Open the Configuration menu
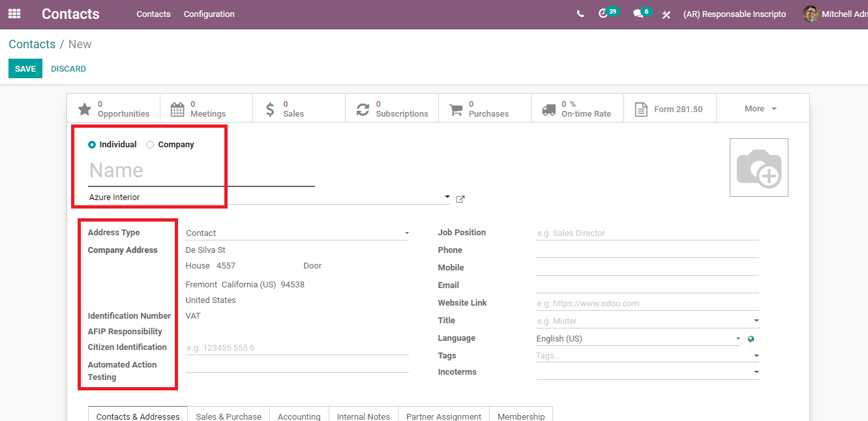The image size is (868, 421). click(209, 14)
